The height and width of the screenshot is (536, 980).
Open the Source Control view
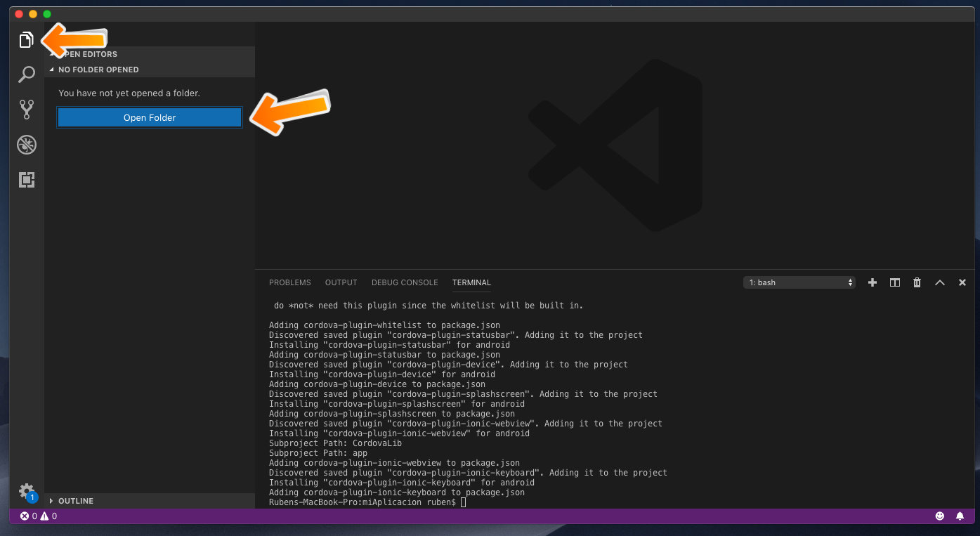tap(26, 110)
